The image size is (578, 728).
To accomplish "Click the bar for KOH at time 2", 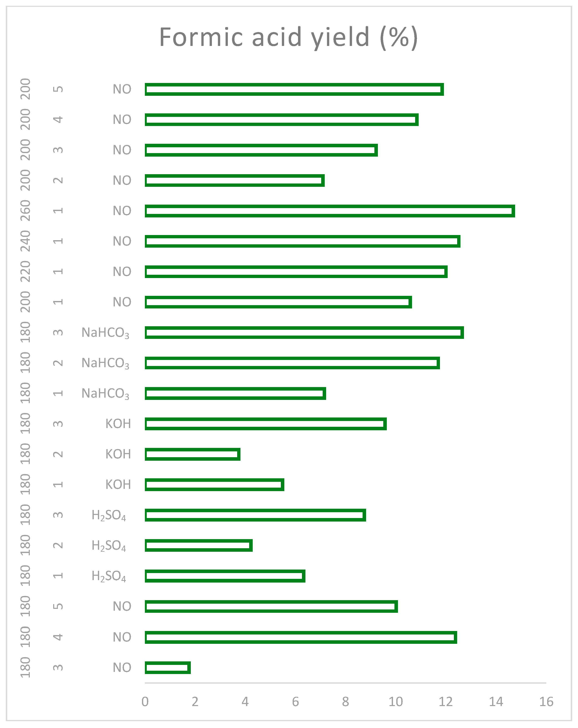I will (192, 455).
